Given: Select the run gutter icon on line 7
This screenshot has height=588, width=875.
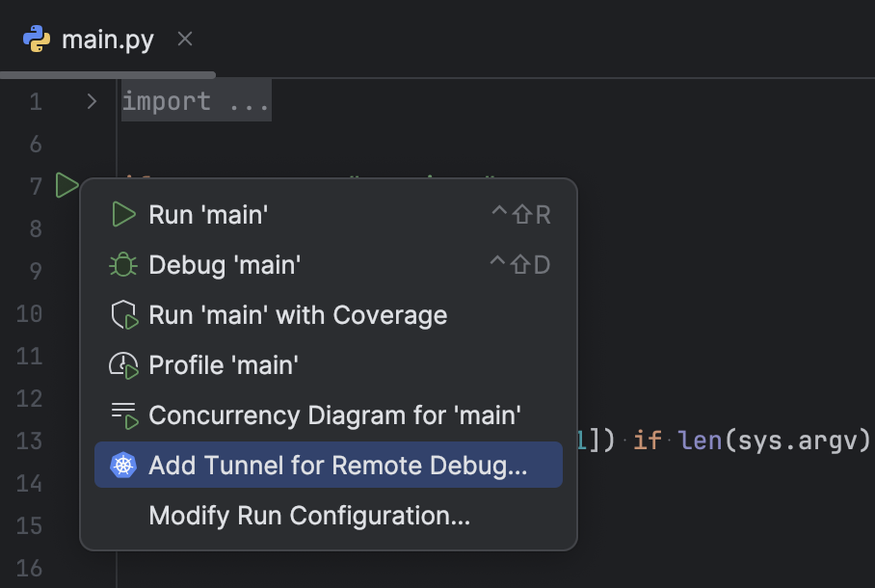Looking at the screenshot, I should [66, 185].
